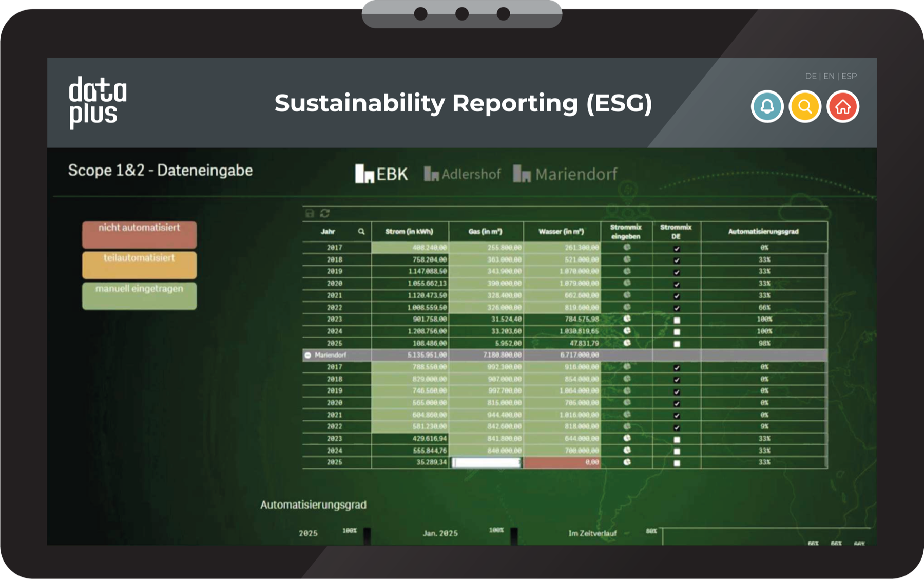The height and width of the screenshot is (579, 924).
Task: Open Strommix pie icon in the 1.208.756,00 row
Action: coord(627,331)
